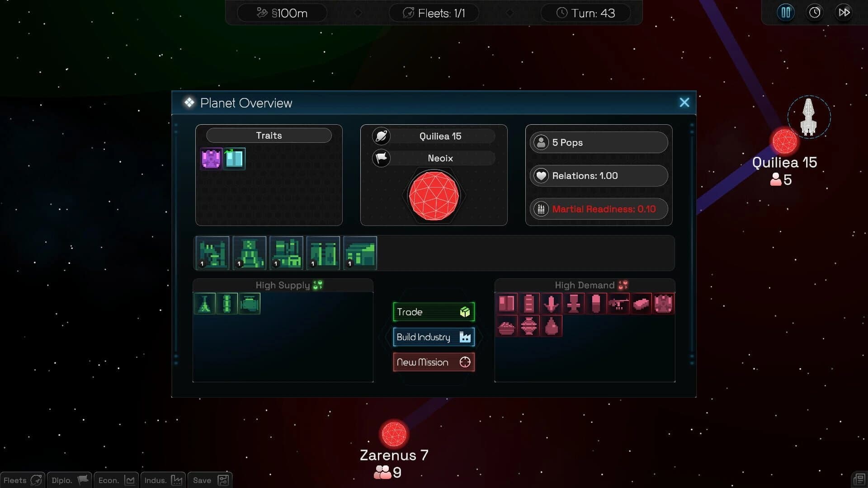The image size is (868, 488).
Task: Open the Fleets panel at bottom left
Action: [x=22, y=480]
